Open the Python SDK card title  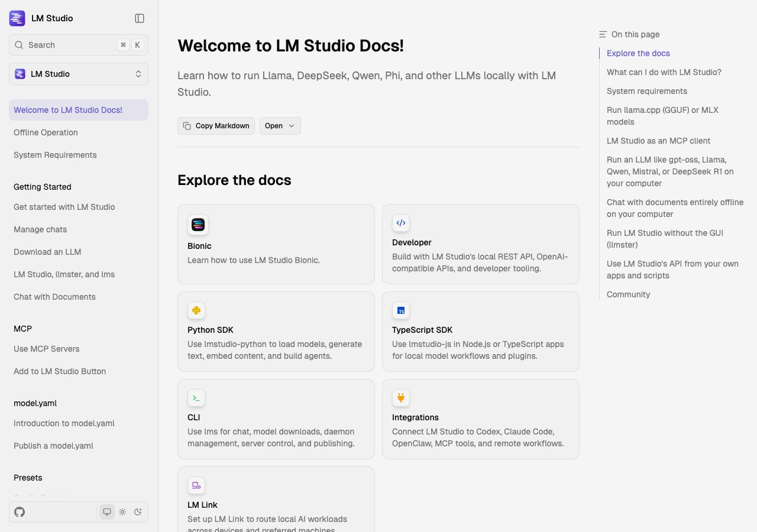[211, 330]
